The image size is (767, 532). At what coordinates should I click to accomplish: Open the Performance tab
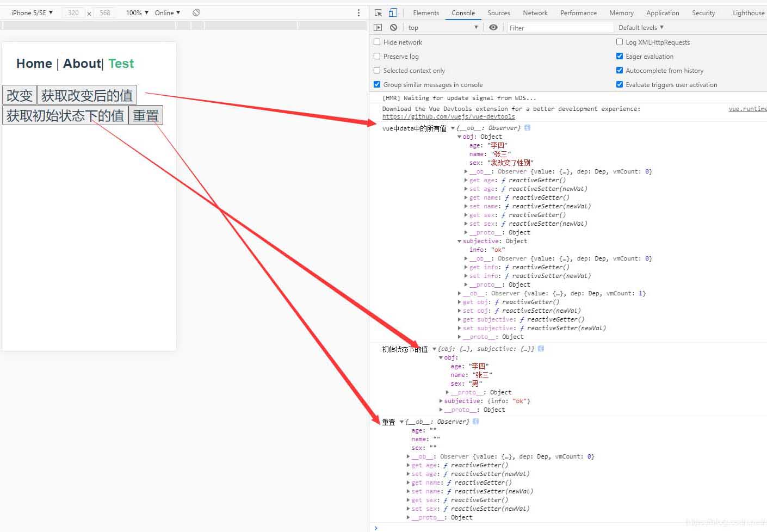coord(578,13)
